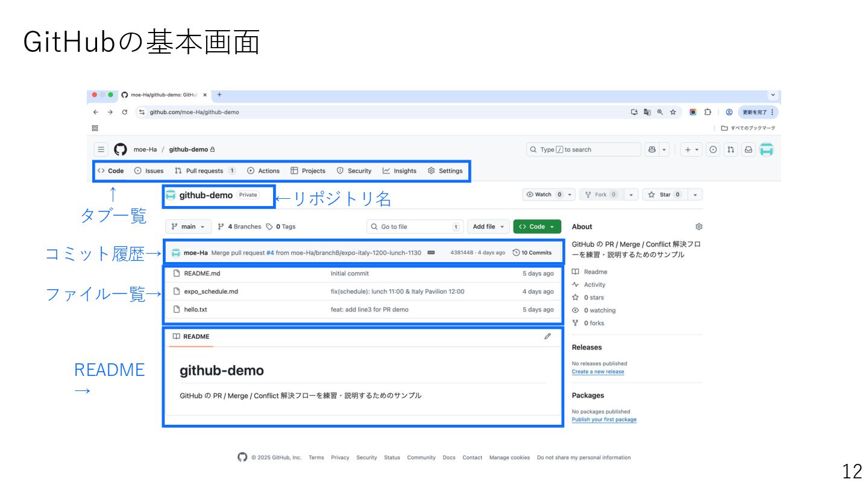Close the moe-Ha/github-demo browser tab

pyautogui.click(x=205, y=95)
